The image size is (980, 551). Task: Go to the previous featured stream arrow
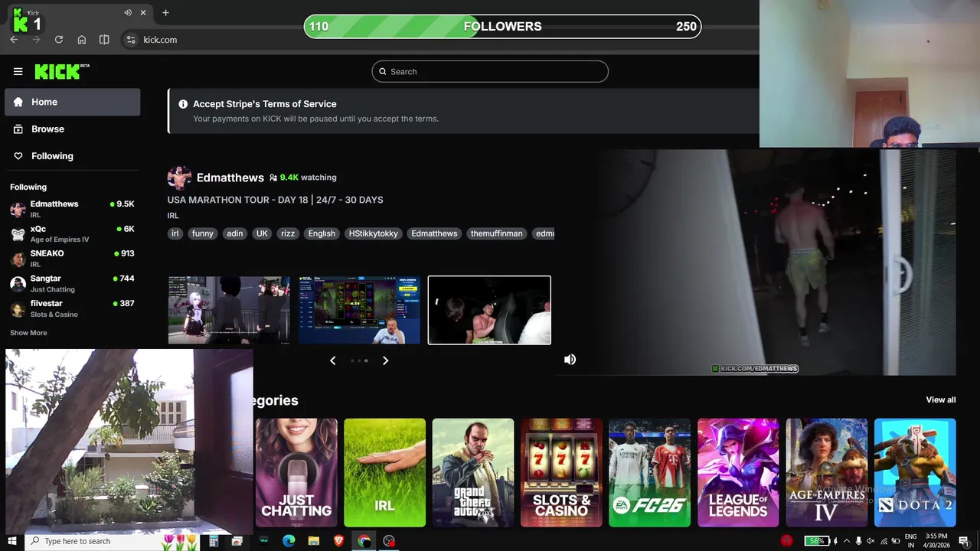(332, 360)
